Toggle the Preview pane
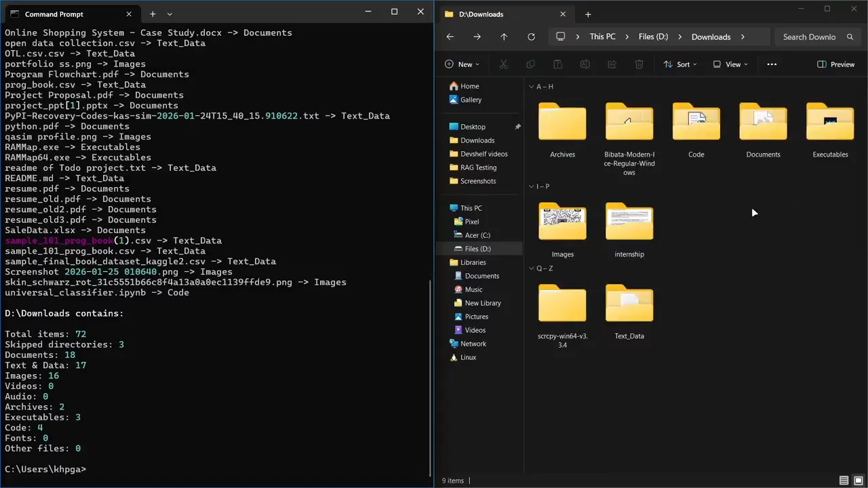The image size is (868, 488). point(835,64)
